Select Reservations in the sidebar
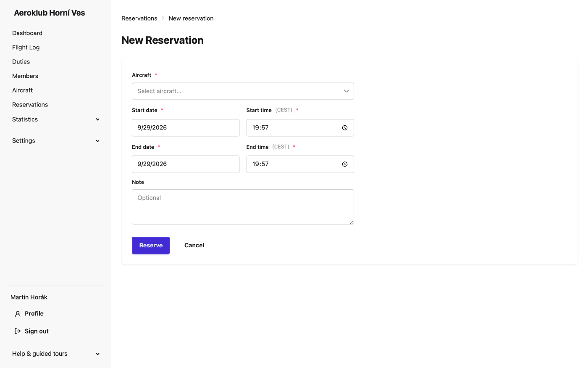Image resolution: width=588 pixels, height=368 pixels. [x=30, y=105]
